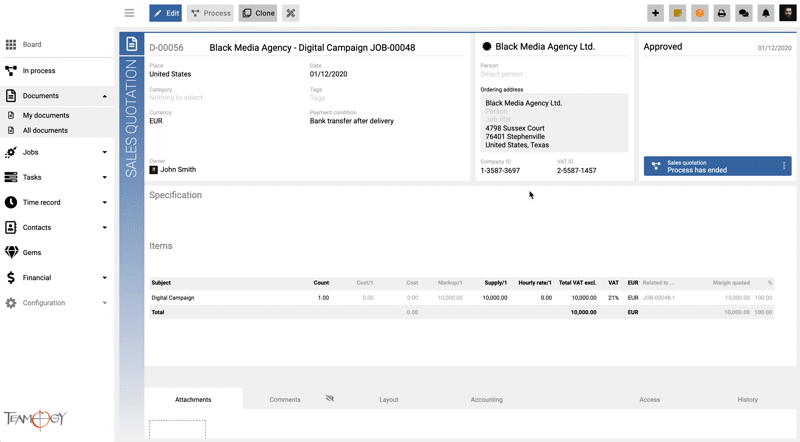Viewport: 800px width, 442px height.
Task: Switch to the History tab
Action: [747, 400]
